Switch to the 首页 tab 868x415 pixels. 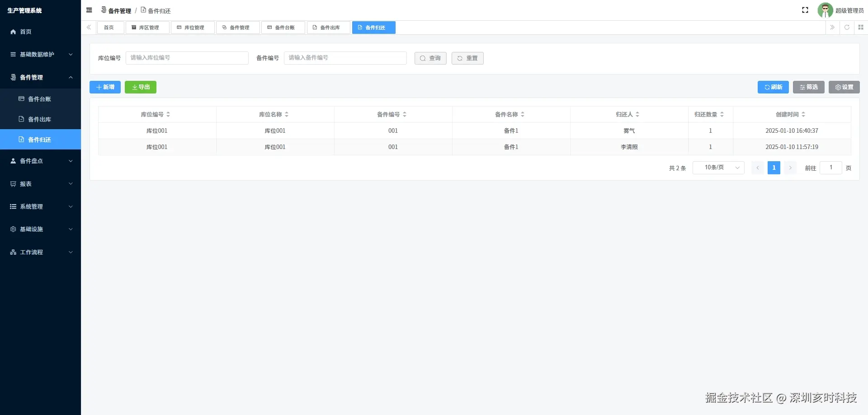pyautogui.click(x=110, y=28)
